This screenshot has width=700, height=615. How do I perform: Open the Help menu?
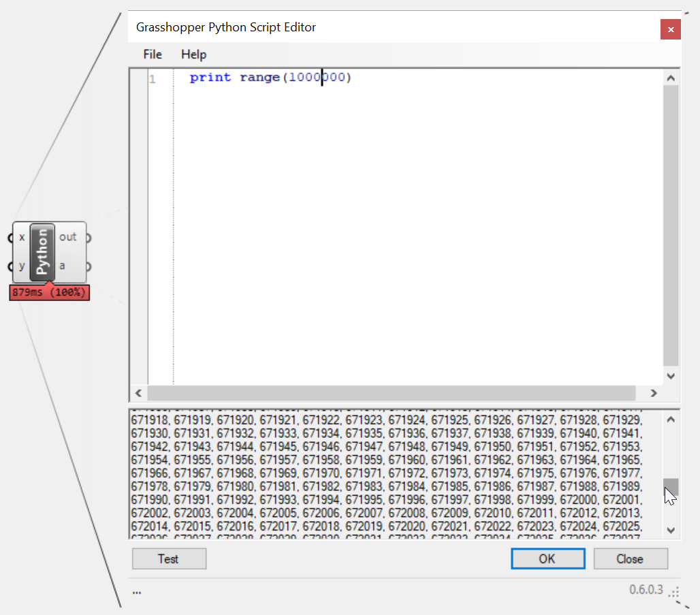click(x=193, y=54)
